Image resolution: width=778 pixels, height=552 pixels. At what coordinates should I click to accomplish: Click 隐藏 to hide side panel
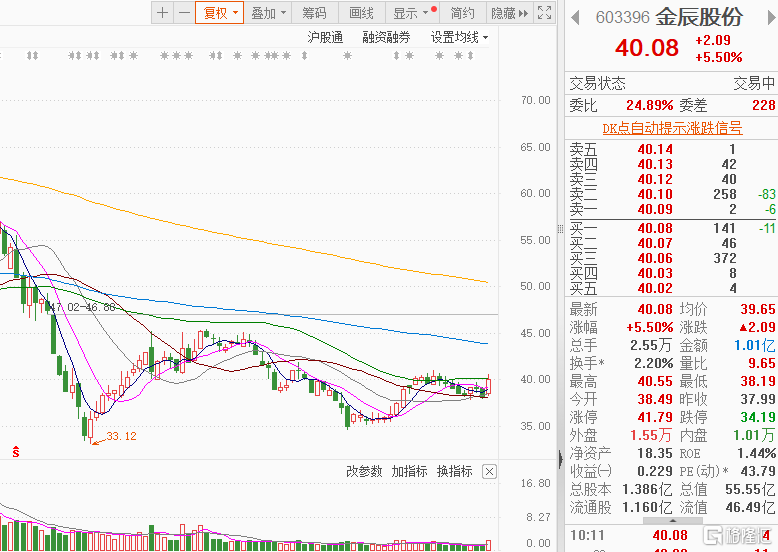pyautogui.click(x=509, y=13)
